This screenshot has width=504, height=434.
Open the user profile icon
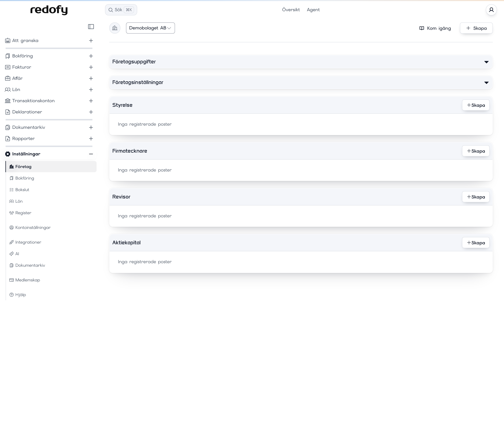(x=491, y=10)
